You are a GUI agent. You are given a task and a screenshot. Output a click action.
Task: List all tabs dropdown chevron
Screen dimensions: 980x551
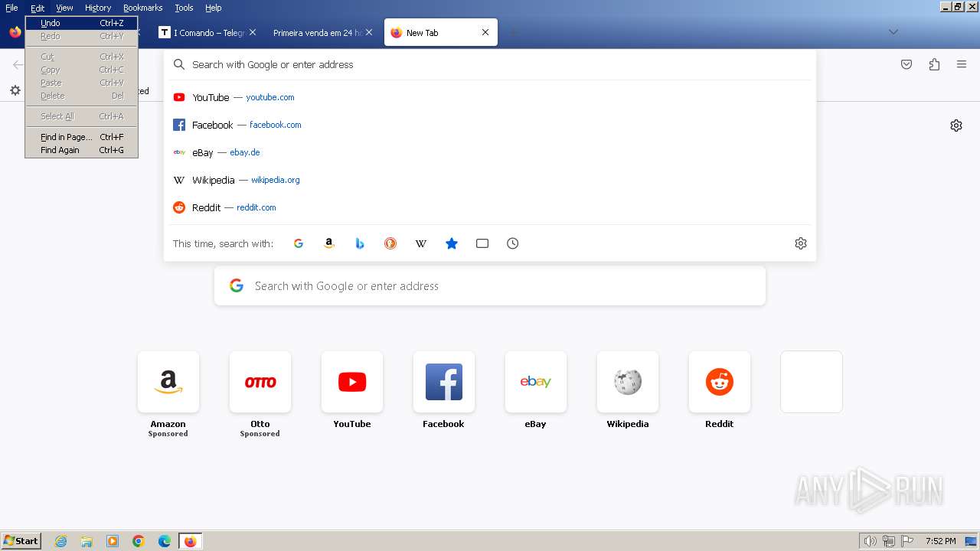893,32
